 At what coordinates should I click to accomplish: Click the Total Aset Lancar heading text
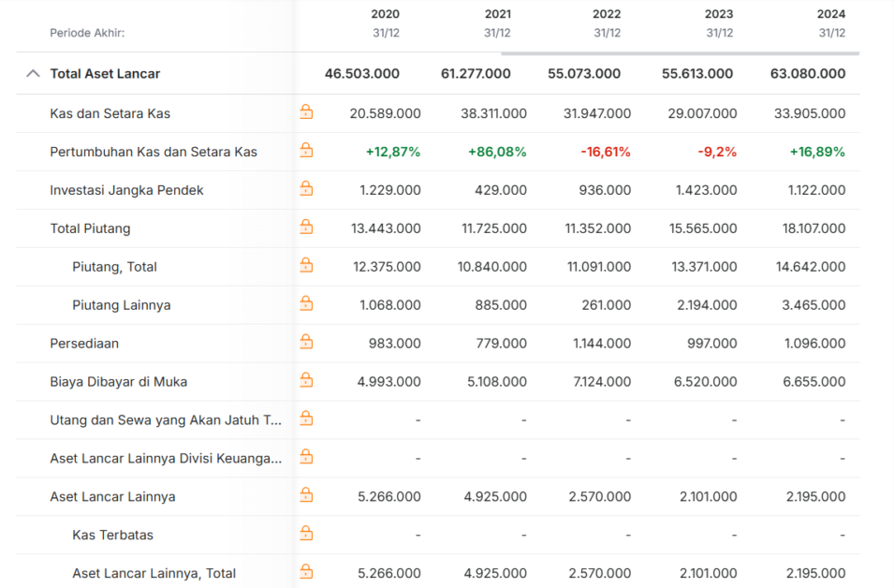tap(105, 74)
